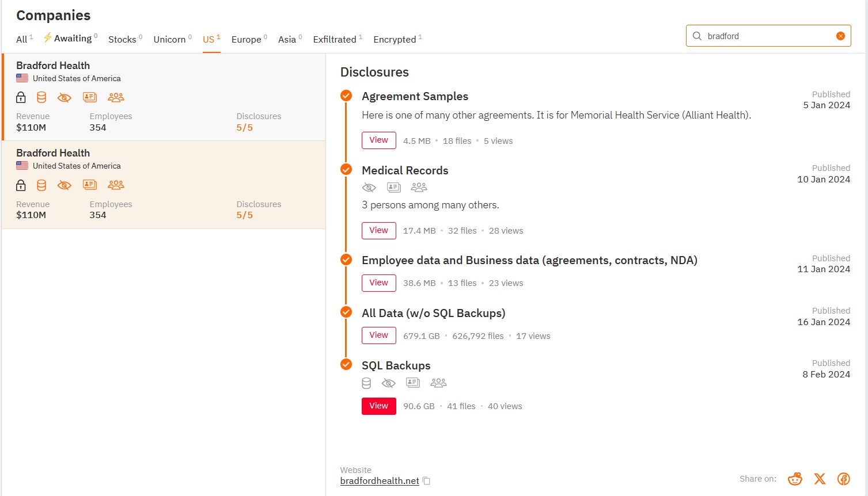
Task: Select second Bradford Health company name
Action: point(53,153)
